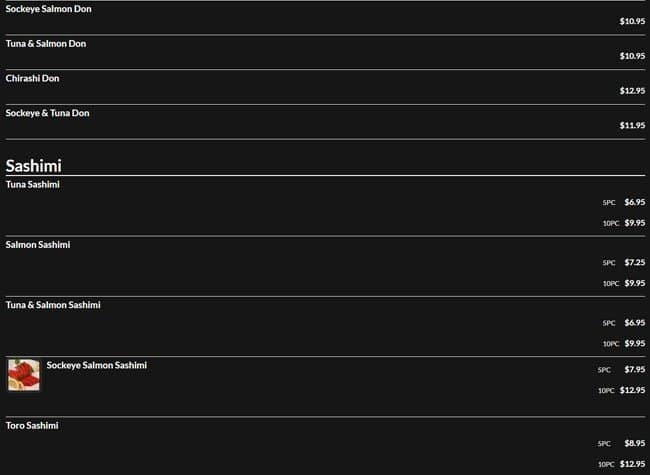Screen dimensions: 650x475
Task: Click the Chirashi Don $12.95 price
Action: tap(632, 91)
